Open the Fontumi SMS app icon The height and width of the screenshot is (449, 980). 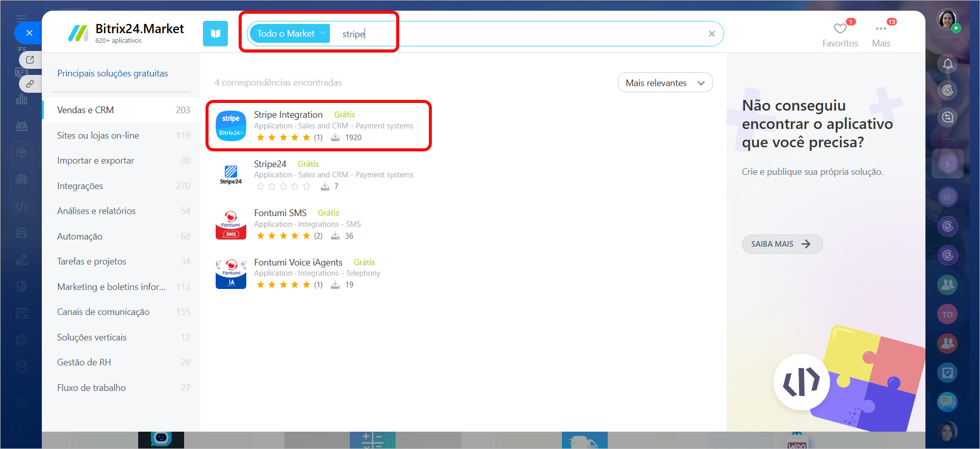[x=230, y=224]
